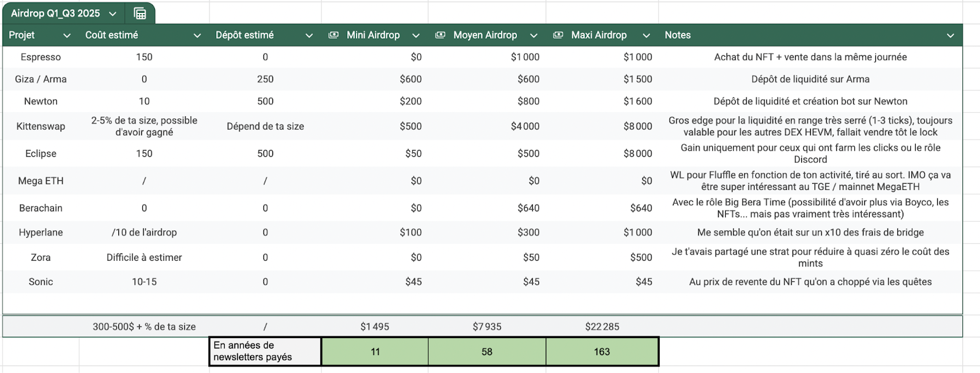Select total '300-500$ + % de ta size' cell

tap(145, 326)
